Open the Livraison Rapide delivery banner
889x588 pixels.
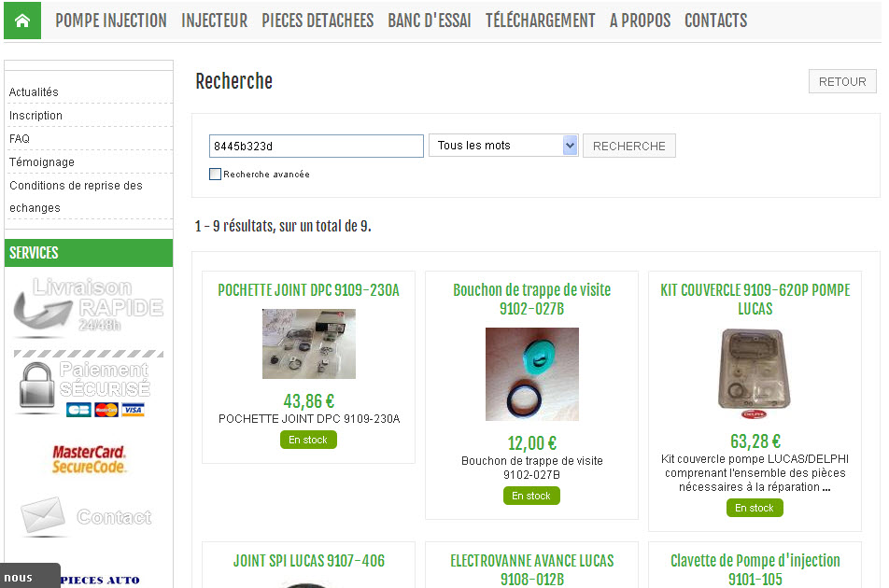coord(89,306)
